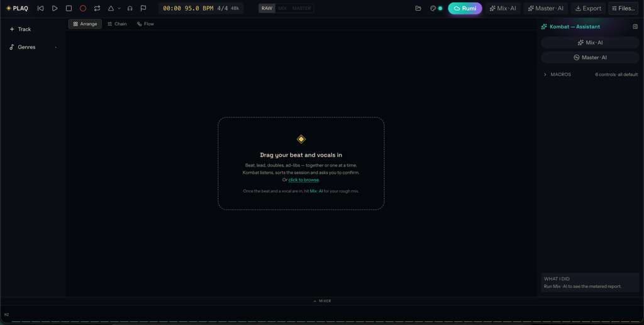Open the metronome options chevron
Viewport: 644px width, 325px height.
pyautogui.click(x=119, y=8)
